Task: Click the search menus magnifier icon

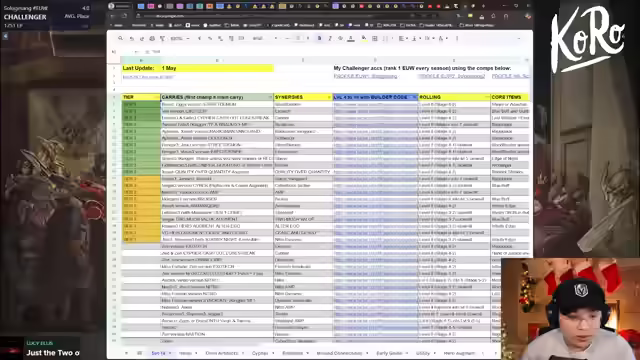Action: click(x=120, y=38)
